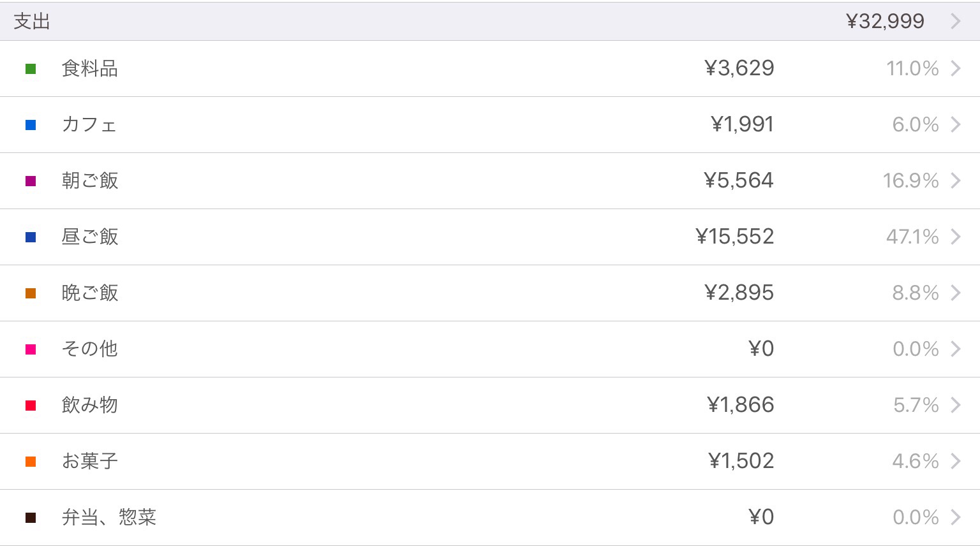Open the その他 category
The height and width of the screenshot is (549, 980).
point(90,349)
